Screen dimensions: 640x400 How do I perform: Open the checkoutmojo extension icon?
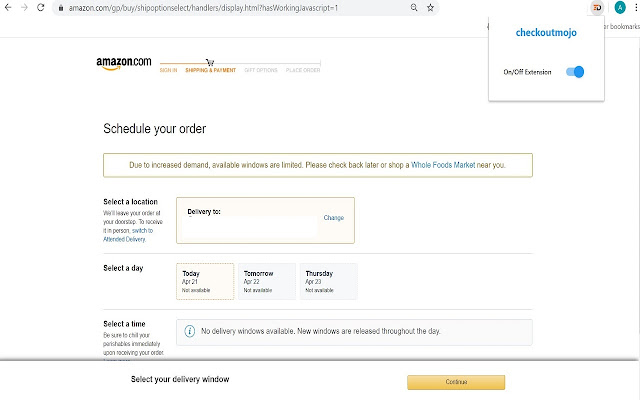(x=596, y=7)
